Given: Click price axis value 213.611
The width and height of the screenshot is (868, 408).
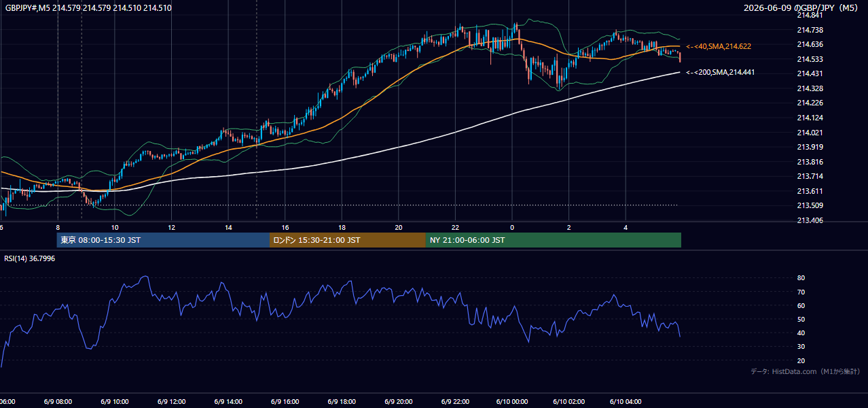Looking at the screenshot, I should click(810, 191).
